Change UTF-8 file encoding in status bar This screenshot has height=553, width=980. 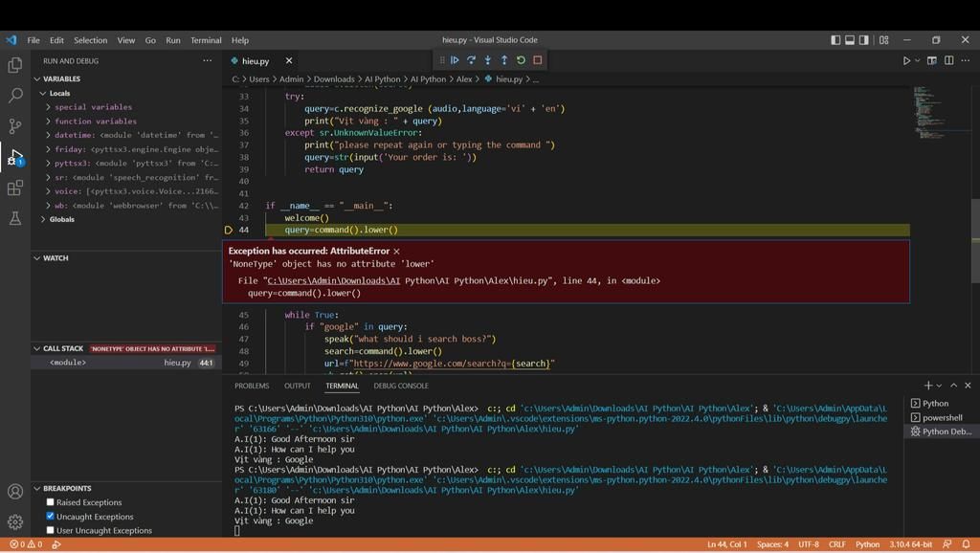[x=809, y=544]
